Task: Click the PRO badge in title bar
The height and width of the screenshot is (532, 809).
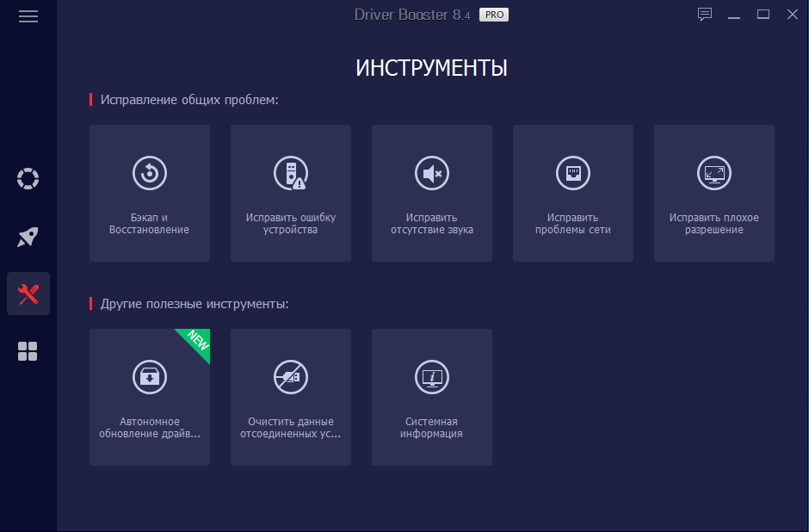Action: 493,15
